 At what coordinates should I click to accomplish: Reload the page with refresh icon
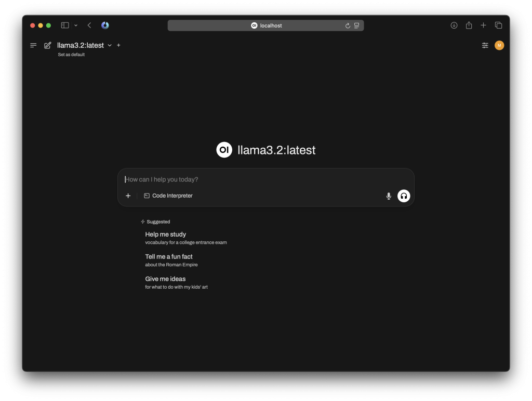tap(348, 26)
